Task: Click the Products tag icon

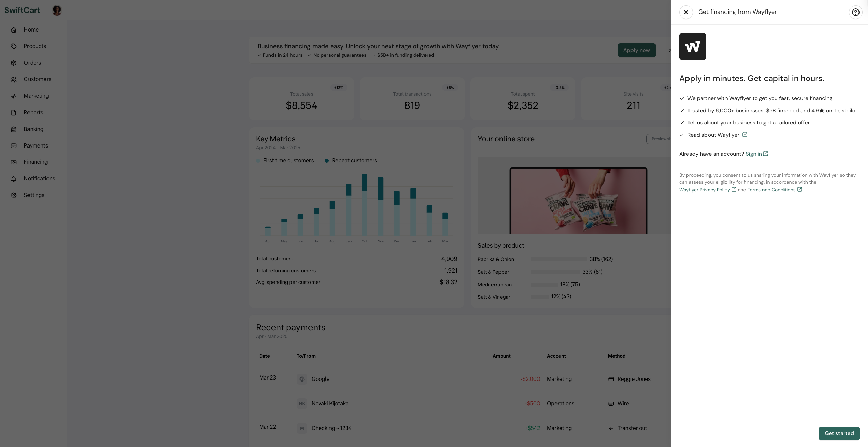Action: 14,46
